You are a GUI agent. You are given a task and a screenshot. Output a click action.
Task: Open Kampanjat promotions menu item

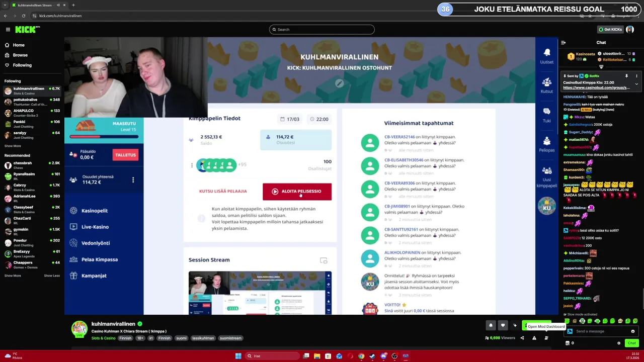(89, 276)
